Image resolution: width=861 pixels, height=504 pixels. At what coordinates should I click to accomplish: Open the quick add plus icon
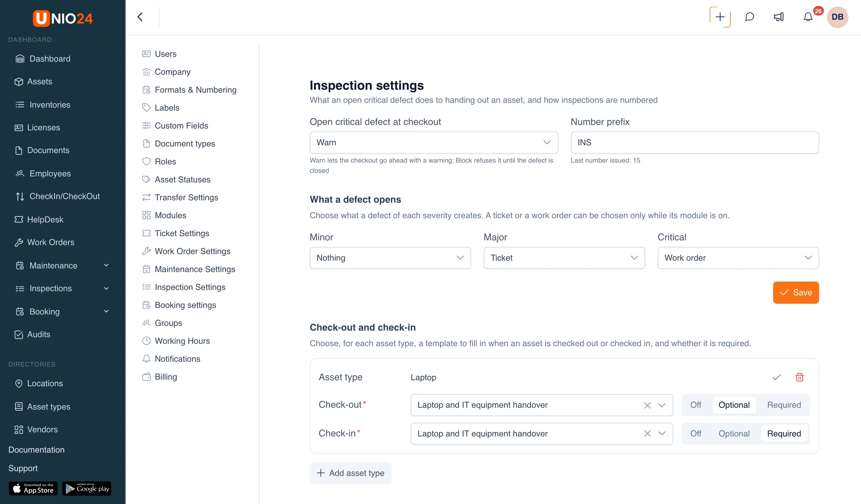[x=720, y=17]
